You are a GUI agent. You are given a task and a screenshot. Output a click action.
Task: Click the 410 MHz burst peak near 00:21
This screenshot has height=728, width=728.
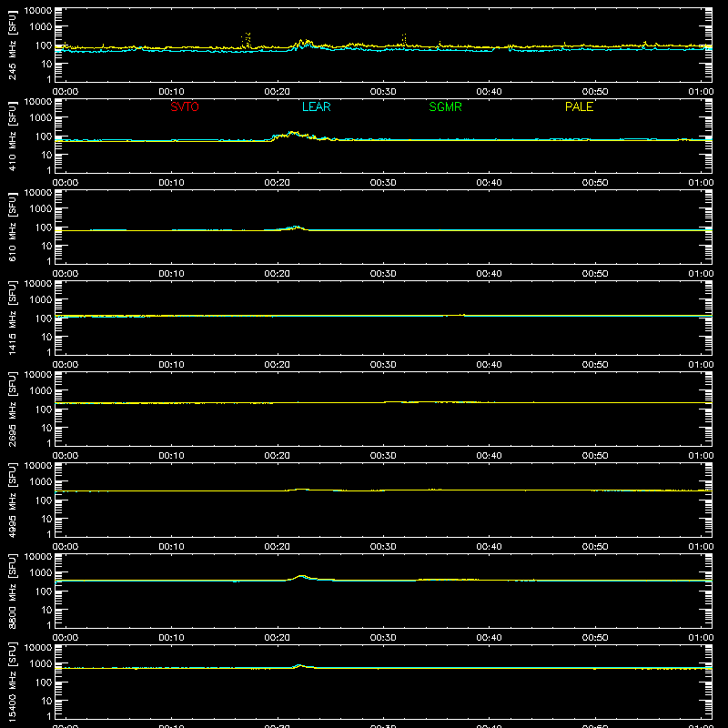pyautogui.click(x=292, y=133)
